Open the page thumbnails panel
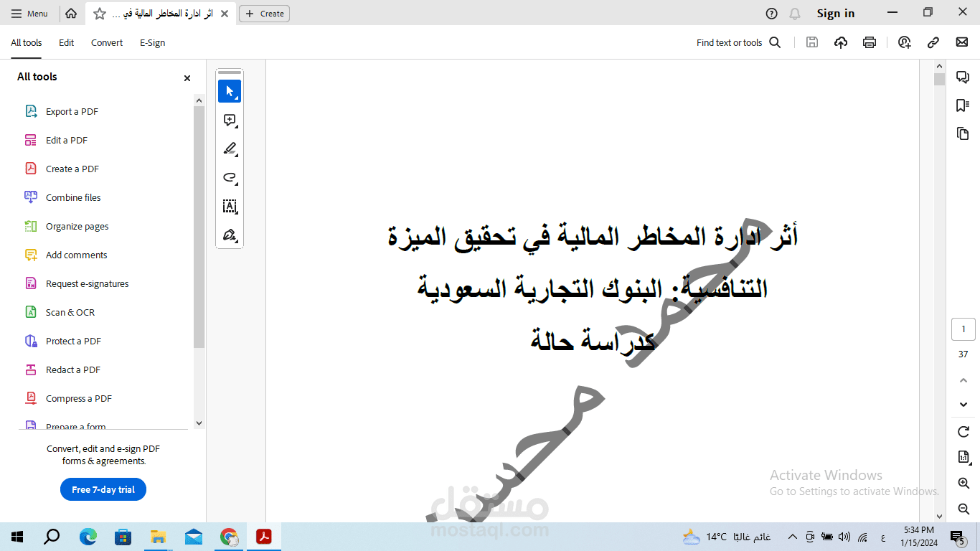This screenshot has height=551, width=980. point(963,133)
